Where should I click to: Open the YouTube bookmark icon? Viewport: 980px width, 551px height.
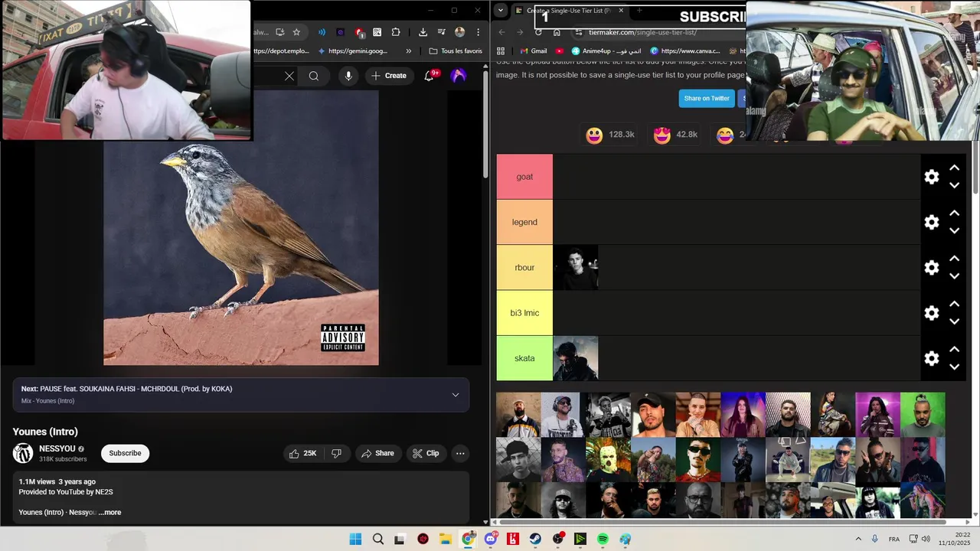(560, 51)
